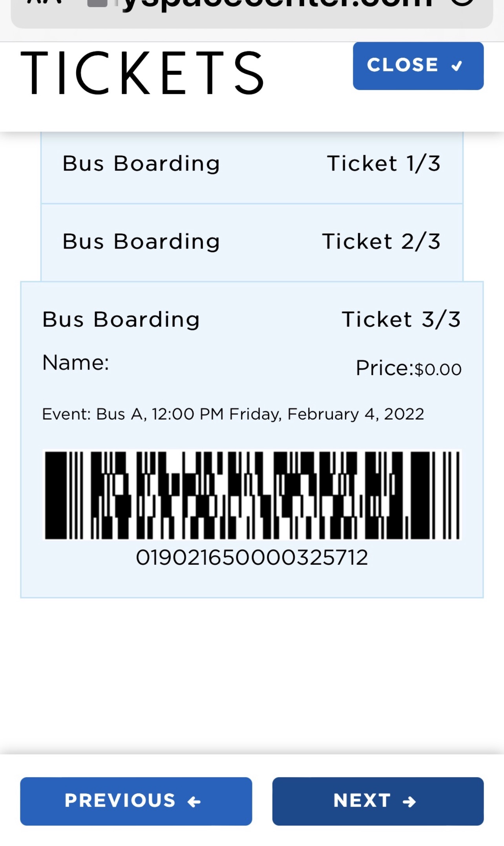Tap the checkmark icon on Close
This screenshot has height=846, width=504.
pyautogui.click(x=457, y=66)
